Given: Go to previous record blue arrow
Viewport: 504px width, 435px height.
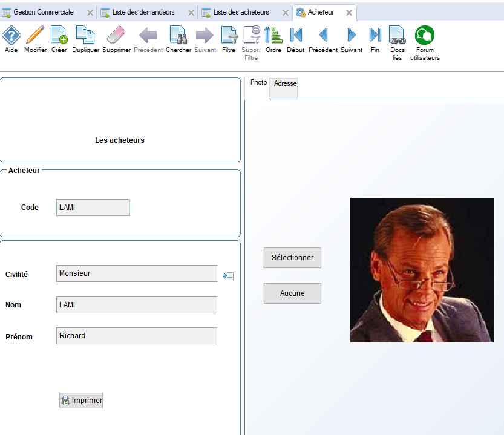Looking at the screenshot, I should coord(323,34).
